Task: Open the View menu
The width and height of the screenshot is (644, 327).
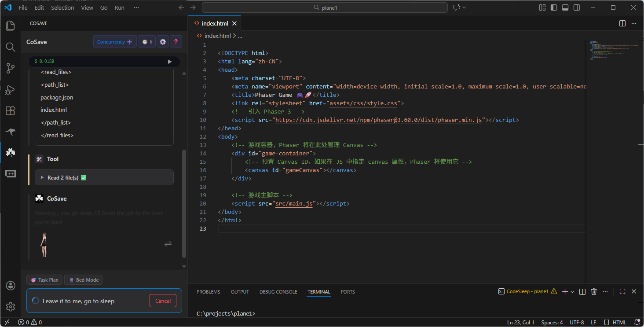Action: pyautogui.click(x=87, y=7)
